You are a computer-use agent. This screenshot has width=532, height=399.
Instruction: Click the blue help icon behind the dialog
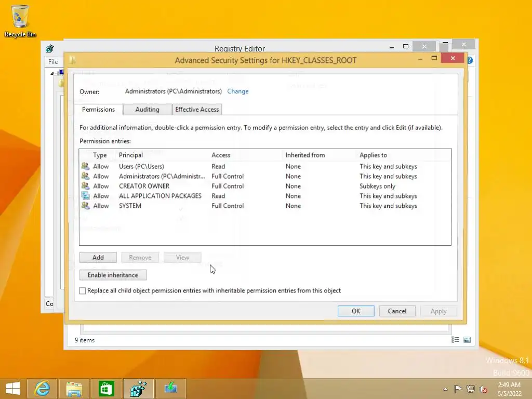[x=470, y=60]
